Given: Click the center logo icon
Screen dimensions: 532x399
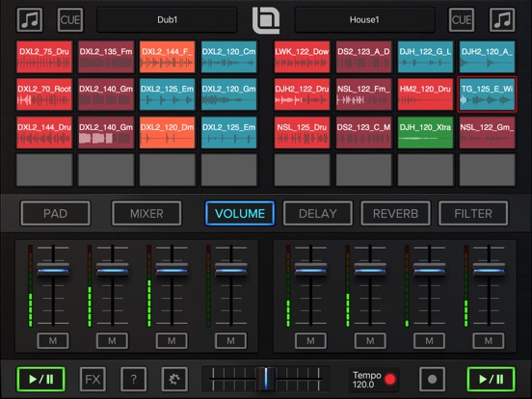Looking at the screenshot, I should point(266,20).
